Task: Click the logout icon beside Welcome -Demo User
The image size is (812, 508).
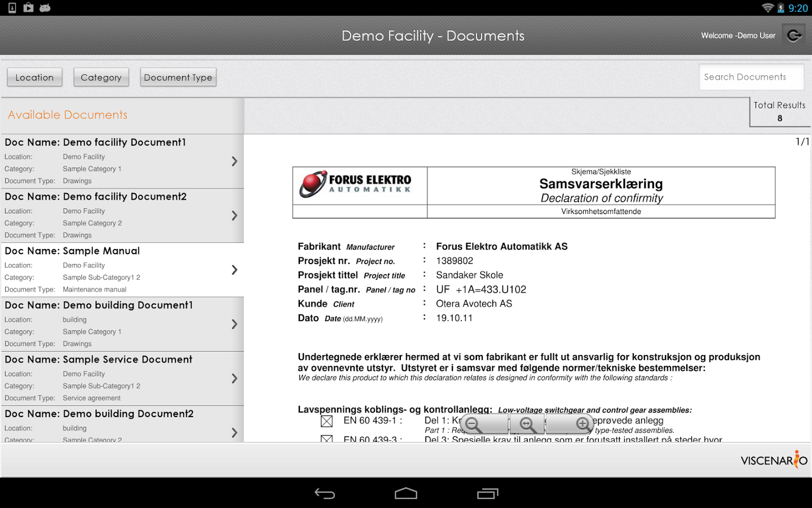Action: pos(795,36)
